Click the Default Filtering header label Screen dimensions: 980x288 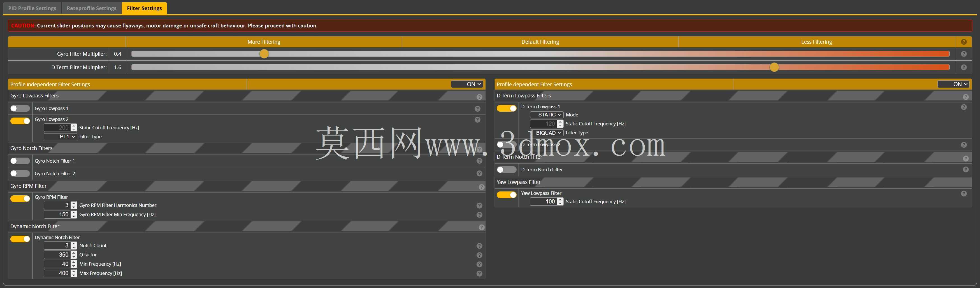click(540, 42)
